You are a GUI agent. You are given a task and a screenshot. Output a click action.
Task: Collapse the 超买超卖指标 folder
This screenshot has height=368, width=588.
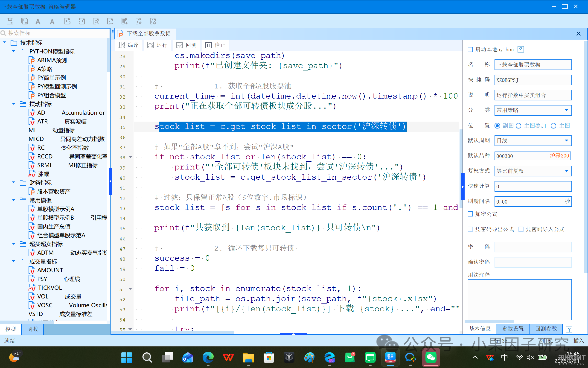[14, 244]
